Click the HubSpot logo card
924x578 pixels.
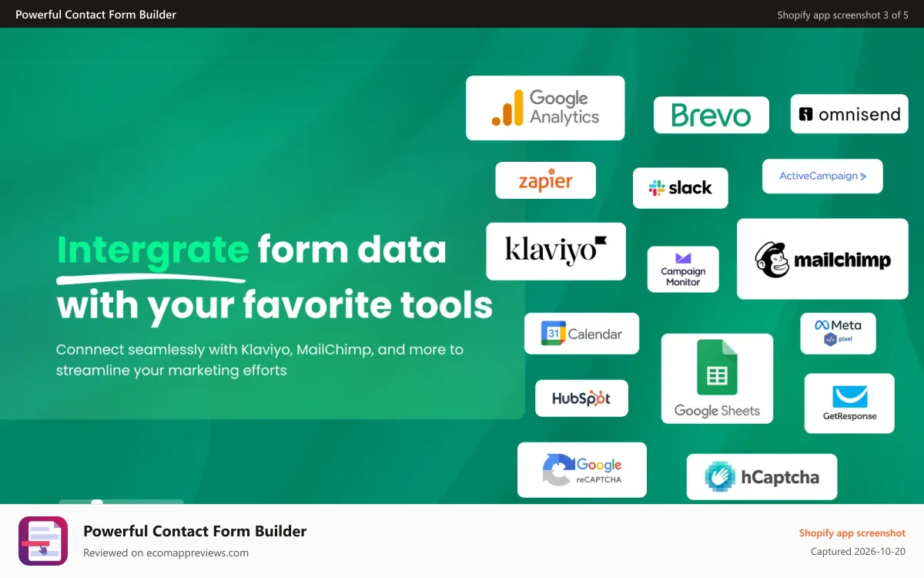click(581, 398)
